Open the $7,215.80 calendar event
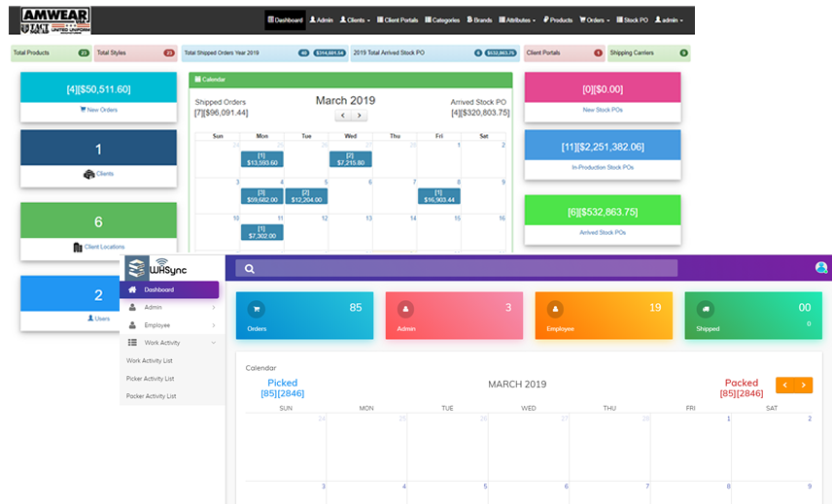The width and height of the screenshot is (832, 504). point(350,159)
